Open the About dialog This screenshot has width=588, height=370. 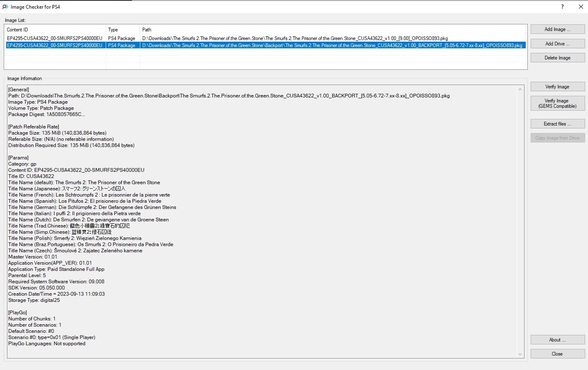point(557,340)
